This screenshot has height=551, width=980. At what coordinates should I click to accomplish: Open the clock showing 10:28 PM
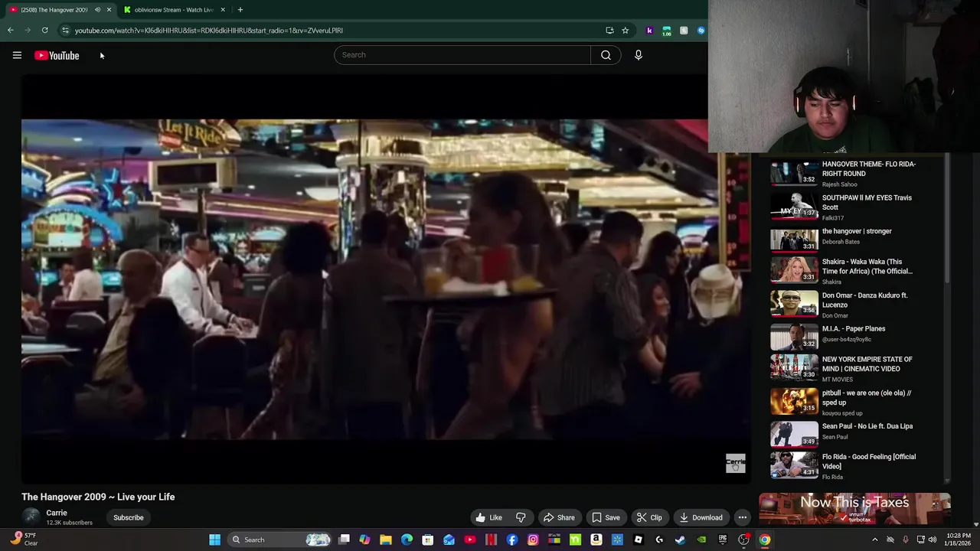click(x=959, y=540)
